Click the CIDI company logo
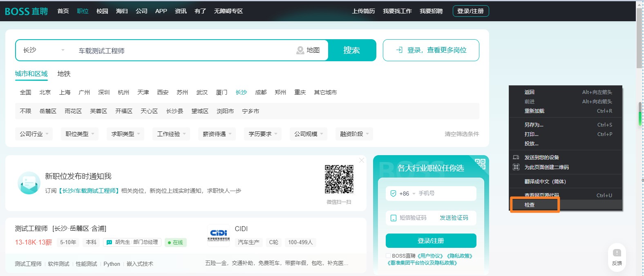The height and width of the screenshot is (276, 644). click(219, 235)
